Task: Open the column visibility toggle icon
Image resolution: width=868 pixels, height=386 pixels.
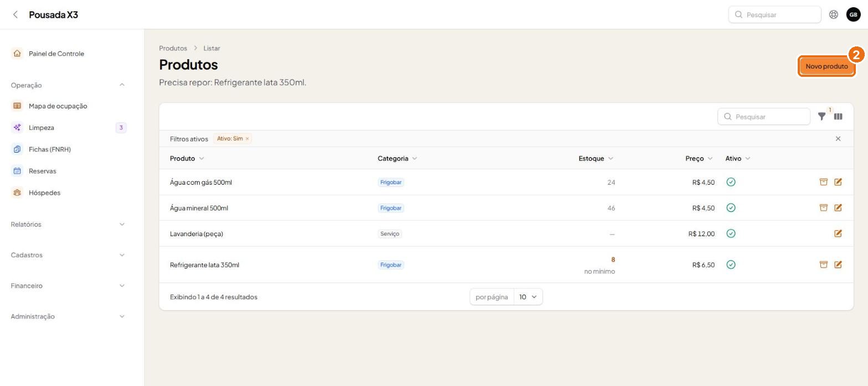Action: pos(838,117)
